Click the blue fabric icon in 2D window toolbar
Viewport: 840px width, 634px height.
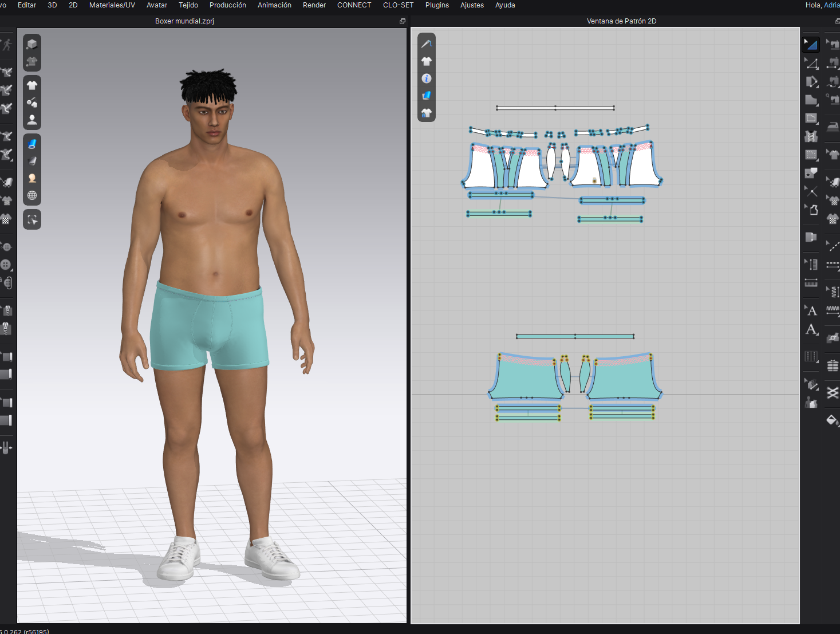point(427,96)
